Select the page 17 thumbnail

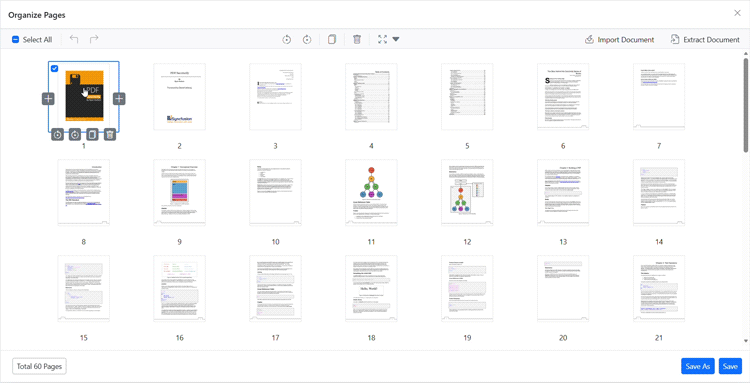click(x=276, y=288)
